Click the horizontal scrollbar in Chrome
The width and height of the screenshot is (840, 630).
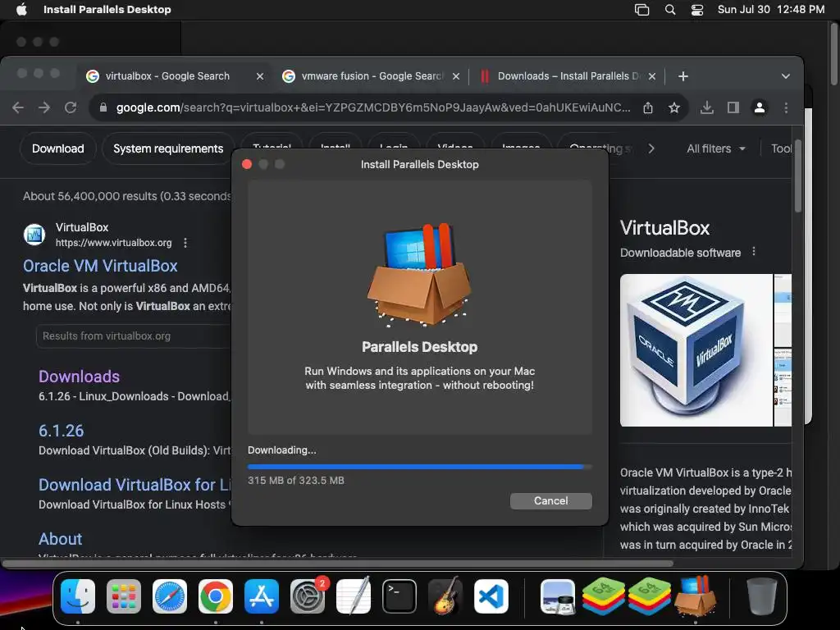(337, 564)
